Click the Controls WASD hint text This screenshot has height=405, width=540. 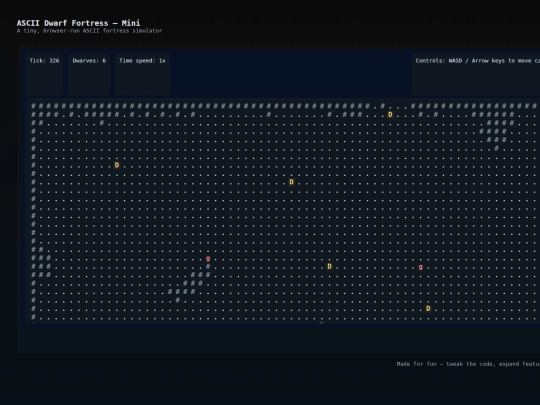pyautogui.click(x=477, y=61)
